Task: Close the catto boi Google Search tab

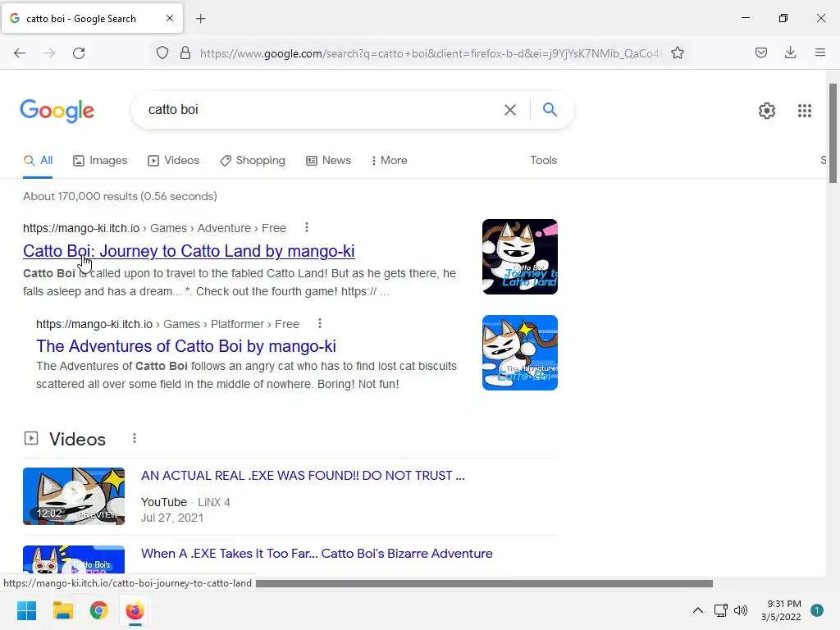Action: [169, 18]
